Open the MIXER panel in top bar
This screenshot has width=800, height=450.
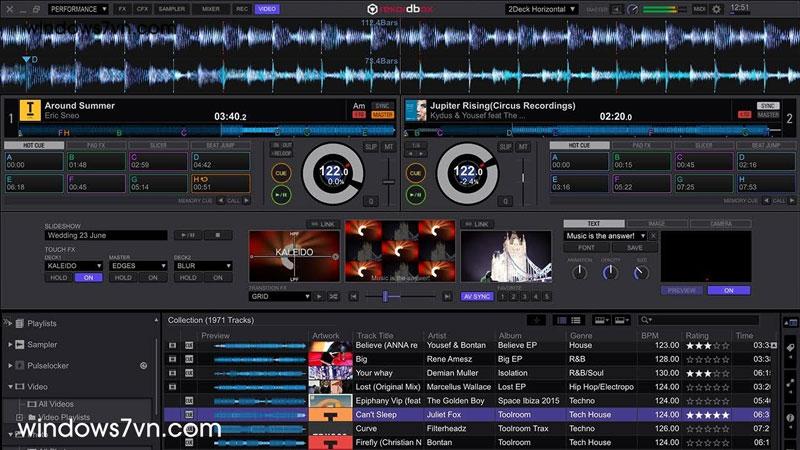[210, 9]
